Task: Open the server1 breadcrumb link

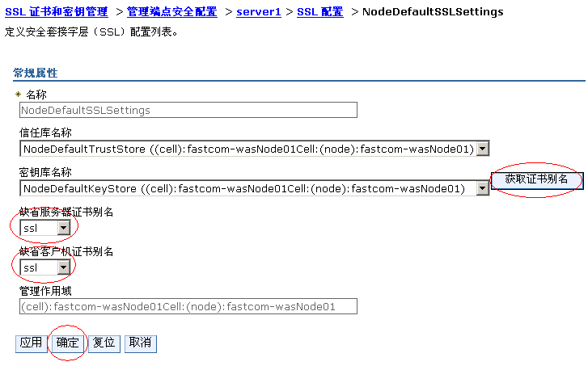Action: click(259, 12)
